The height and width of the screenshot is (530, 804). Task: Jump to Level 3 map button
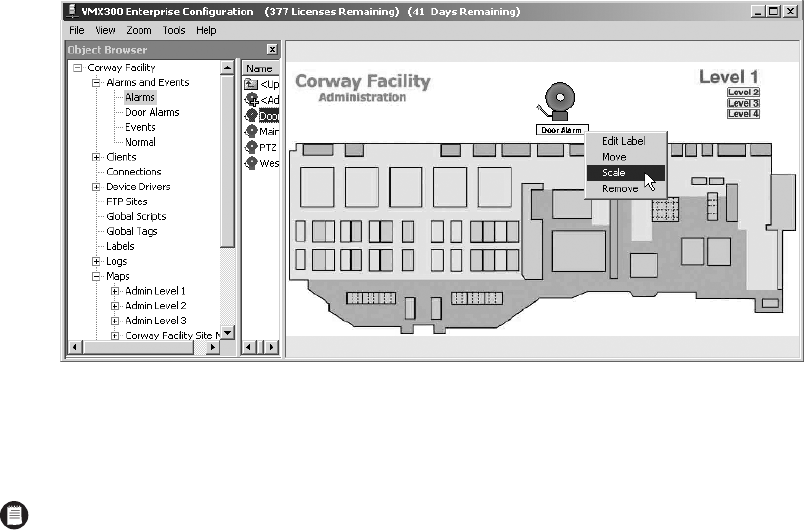[x=743, y=103]
